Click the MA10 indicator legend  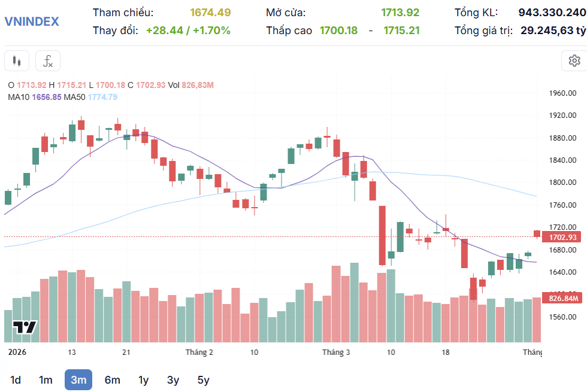(35, 97)
